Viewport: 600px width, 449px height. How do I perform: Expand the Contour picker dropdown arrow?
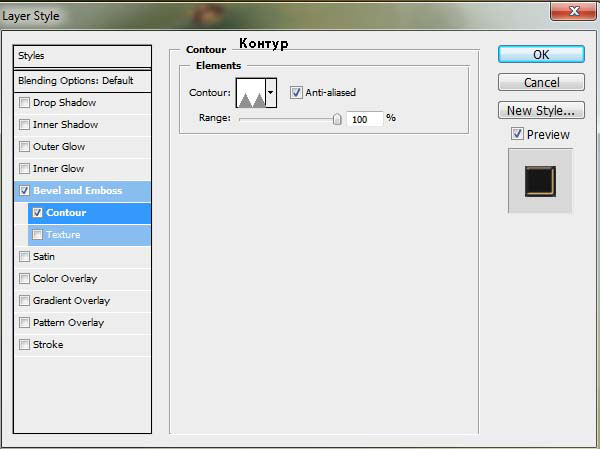point(271,93)
